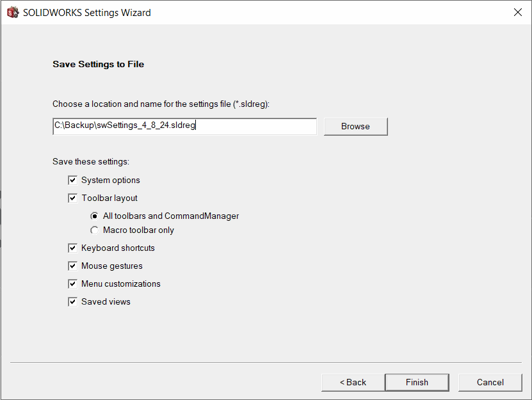Image resolution: width=532 pixels, height=400 pixels.
Task: Uncheck Menu customizations
Action: [72, 284]
